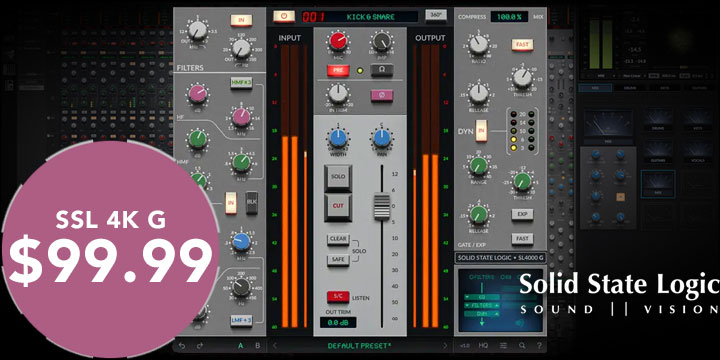Click the pink phase invert button
The image size is (720, 360).
pos(382,95)
